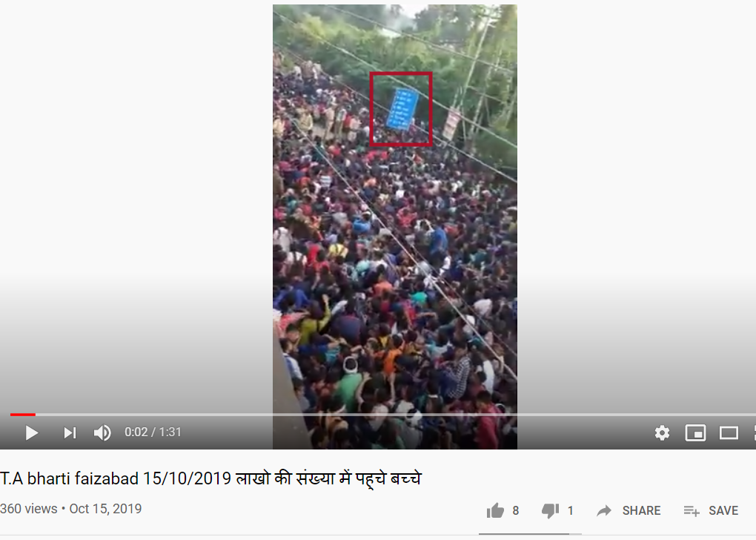Click the red played portion of timeline
Image resolution: width=756 pixels, height=540 pixels.
coord(23,415)
